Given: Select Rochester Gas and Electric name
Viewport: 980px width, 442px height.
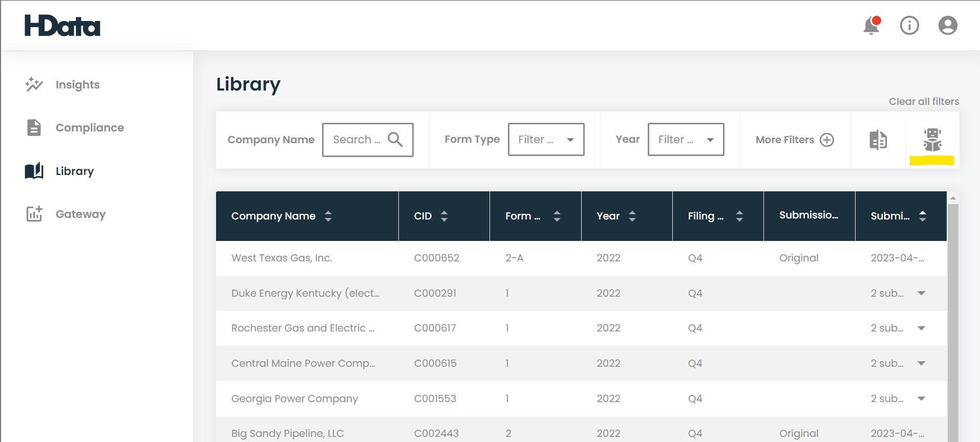Looking at the screenshot, I should point(303,328).
